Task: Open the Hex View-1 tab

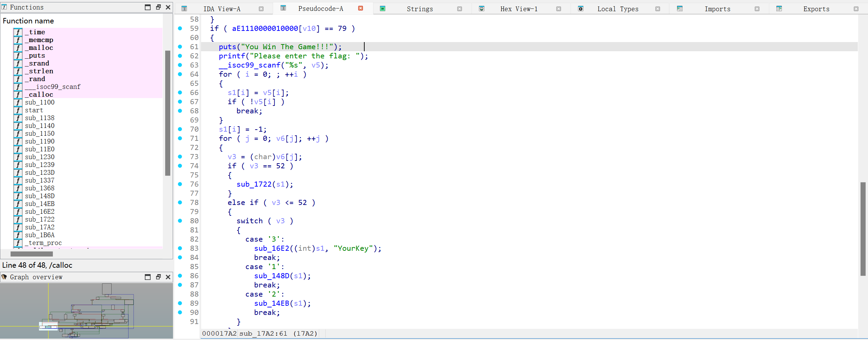Action: pos(519,9)
